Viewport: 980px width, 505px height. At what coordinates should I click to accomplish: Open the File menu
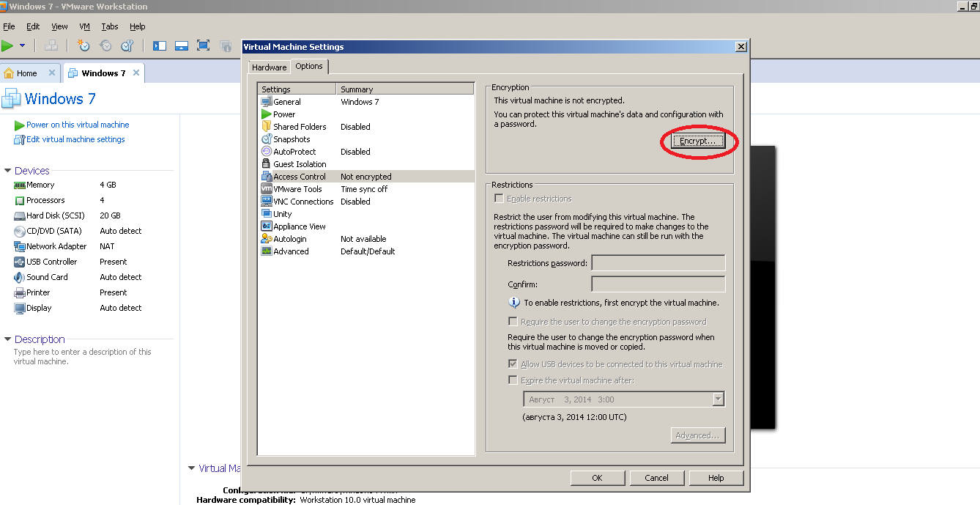pyautogui.click(x=9, y=26)
